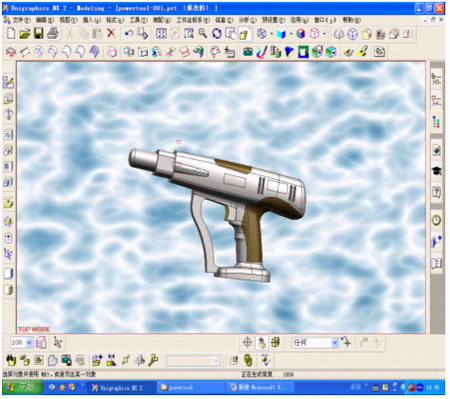The width and height of the screenshot is (450, 399).
Task: Open arrow beside the pink orient-view cube
Action: click(x=324, y=34)
